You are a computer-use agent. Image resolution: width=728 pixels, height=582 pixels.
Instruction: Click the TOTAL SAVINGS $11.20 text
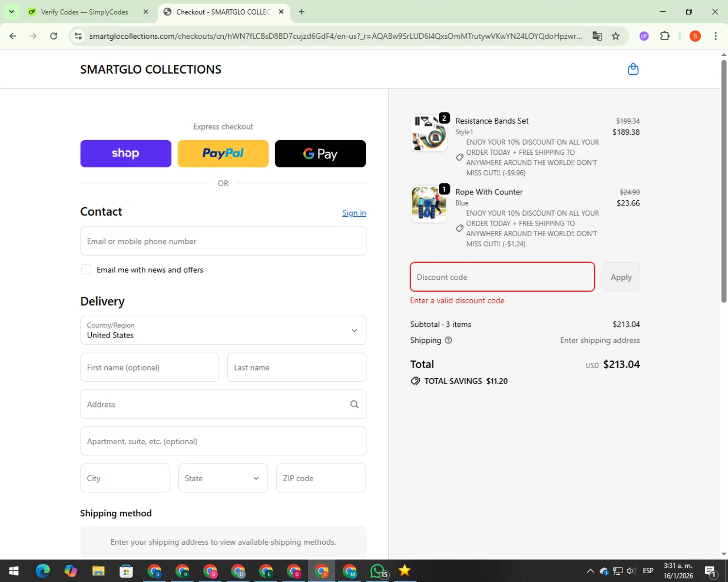coord(465,381)
